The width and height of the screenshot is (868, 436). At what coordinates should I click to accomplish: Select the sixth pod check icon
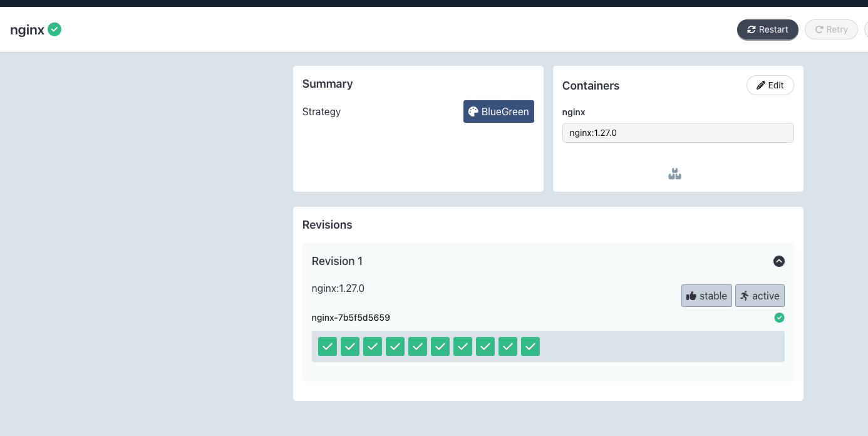440,346
